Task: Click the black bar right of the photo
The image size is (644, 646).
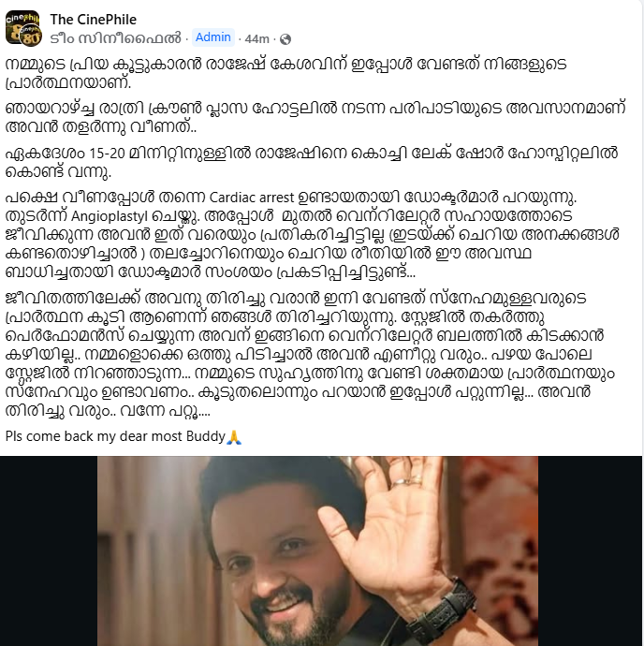Action: pyautogui.click(x=590, y=551)
